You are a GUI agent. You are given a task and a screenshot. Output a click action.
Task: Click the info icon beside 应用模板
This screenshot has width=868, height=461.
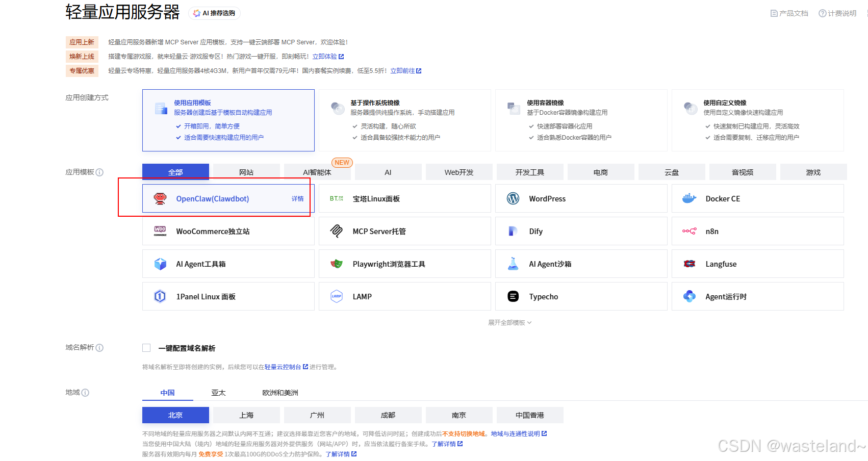99,172
